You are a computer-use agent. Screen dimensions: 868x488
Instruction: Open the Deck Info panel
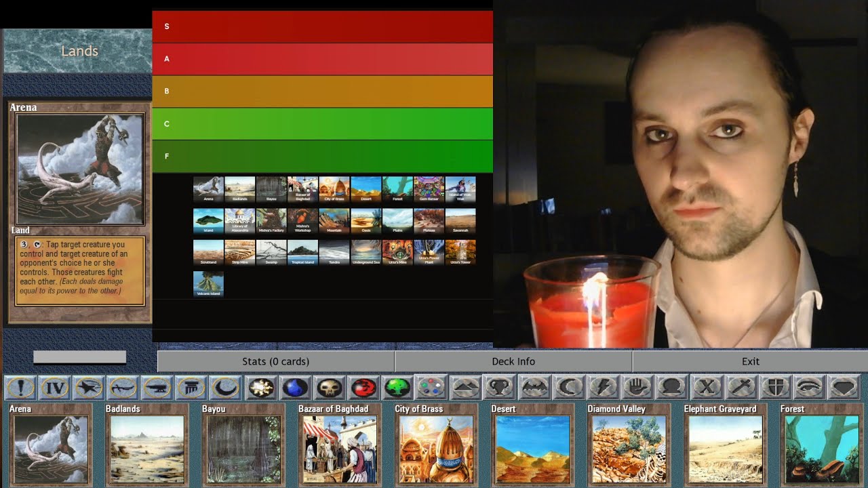[513, 361]
